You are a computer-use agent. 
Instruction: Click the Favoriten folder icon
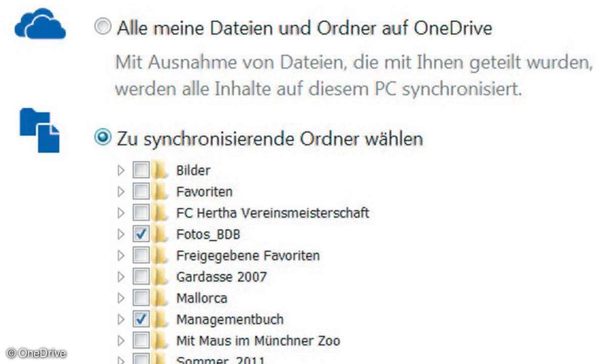(x=160, y=192)
